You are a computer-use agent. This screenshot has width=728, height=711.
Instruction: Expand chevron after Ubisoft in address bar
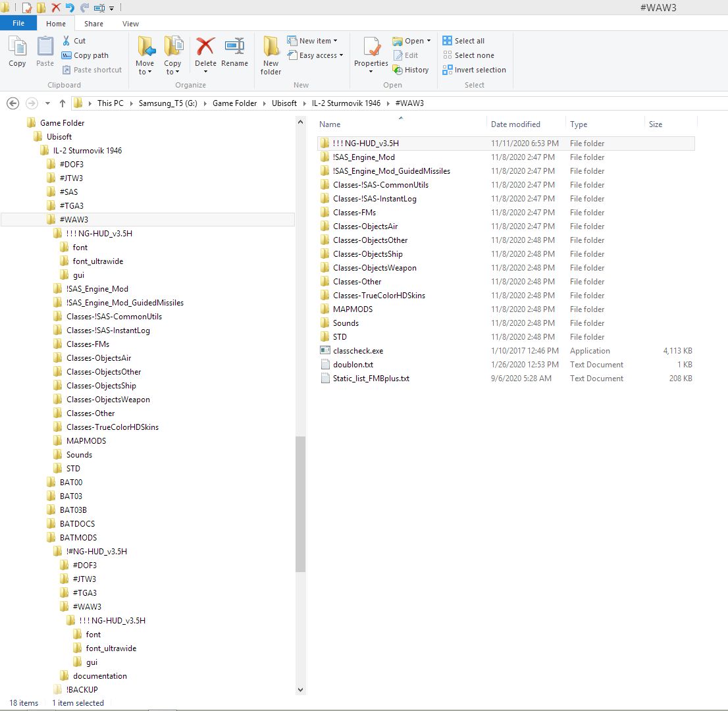click(x=305, y=103)
